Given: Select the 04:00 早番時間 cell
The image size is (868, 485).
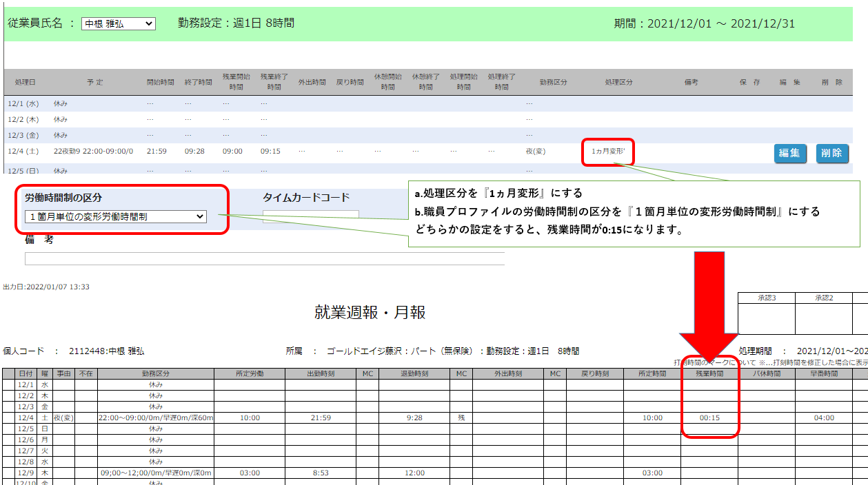Looking at the screenshot, I should [x=824, y=418].
